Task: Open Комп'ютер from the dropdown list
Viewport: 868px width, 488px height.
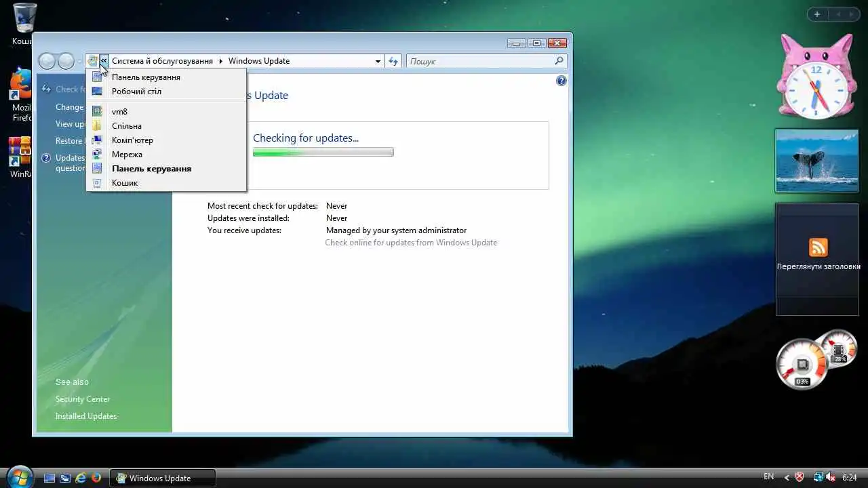Action: (x=166, y=140)
